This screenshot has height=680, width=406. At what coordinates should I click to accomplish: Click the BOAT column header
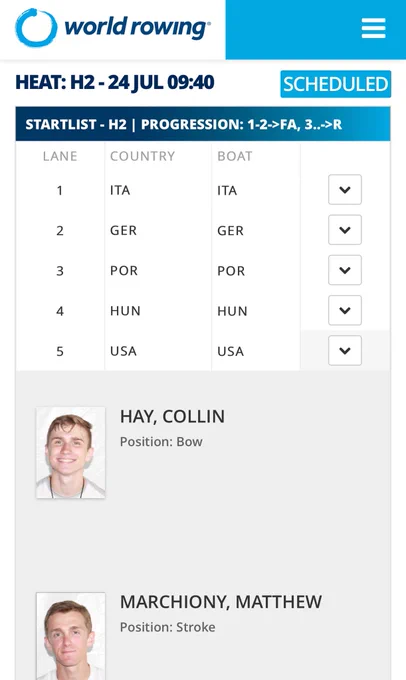click(x=235, y=156)
